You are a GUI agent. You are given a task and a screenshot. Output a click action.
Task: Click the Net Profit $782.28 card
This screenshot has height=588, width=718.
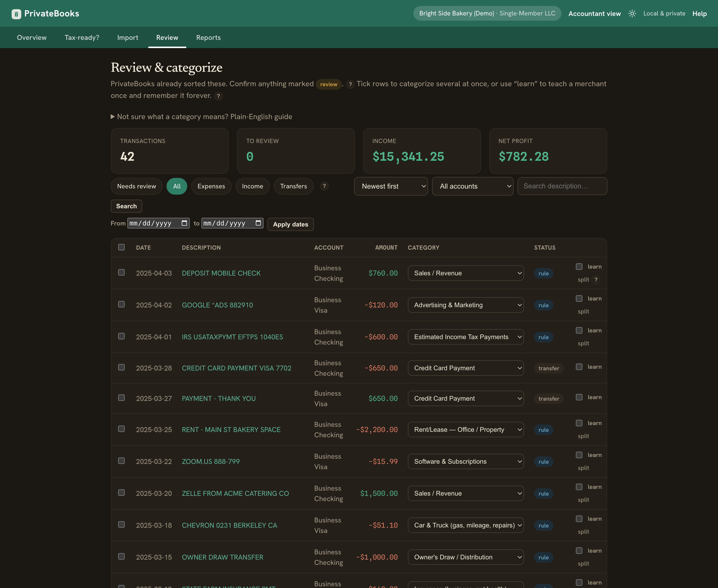(x=548, y=151)
